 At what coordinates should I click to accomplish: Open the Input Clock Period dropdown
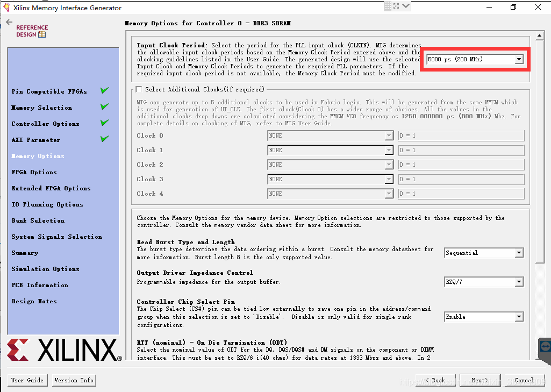(475, 59)
